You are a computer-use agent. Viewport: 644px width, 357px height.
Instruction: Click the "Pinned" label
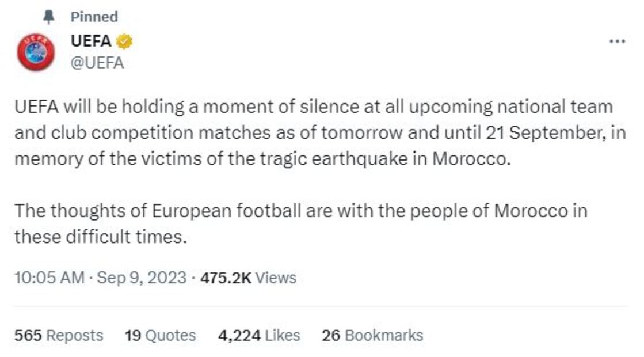pos(94,17)
